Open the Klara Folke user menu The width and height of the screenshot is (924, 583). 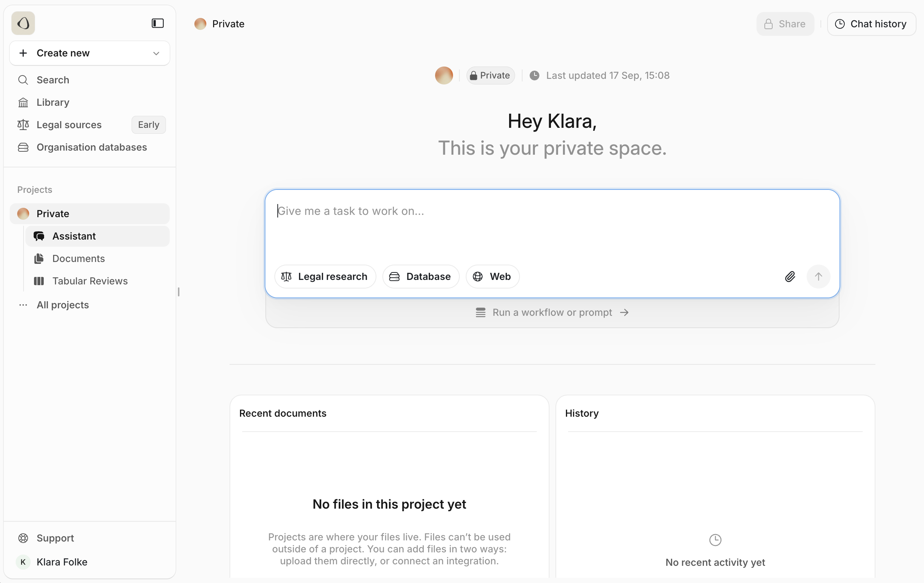point(61,562)
